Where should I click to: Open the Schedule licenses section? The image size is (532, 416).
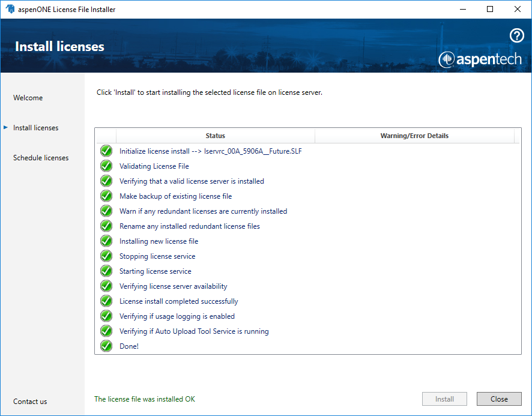[x=41, y=157]
